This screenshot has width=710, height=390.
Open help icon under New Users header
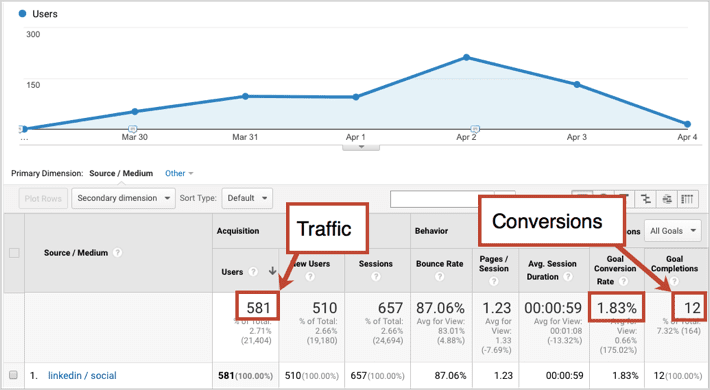click(x=310, y=276)
